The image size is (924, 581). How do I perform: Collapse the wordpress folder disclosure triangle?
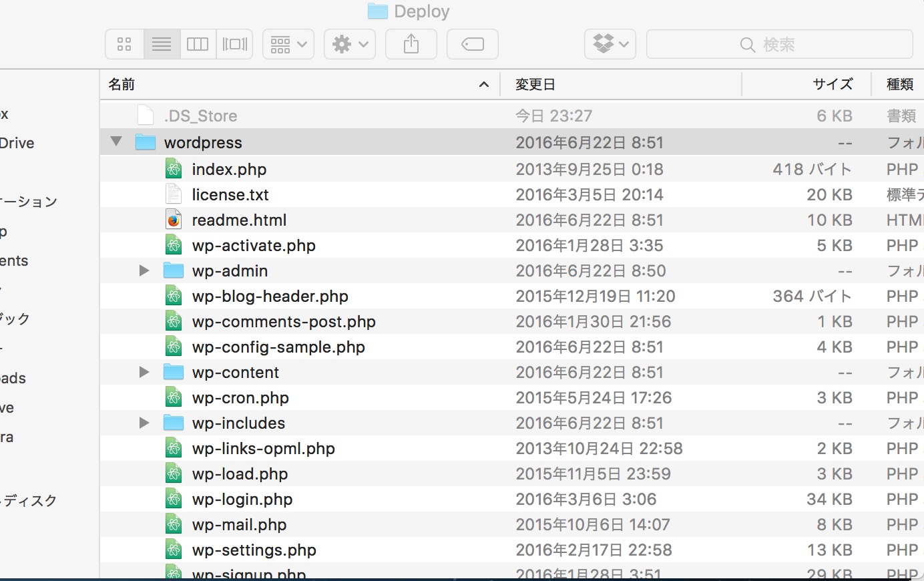tap(117, 142)
